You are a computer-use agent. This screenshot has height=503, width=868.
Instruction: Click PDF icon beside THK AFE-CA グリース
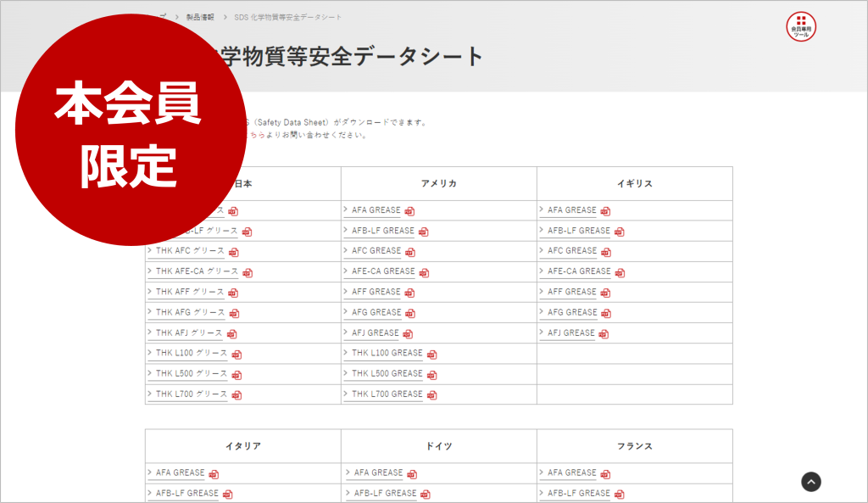click(248, 272)
